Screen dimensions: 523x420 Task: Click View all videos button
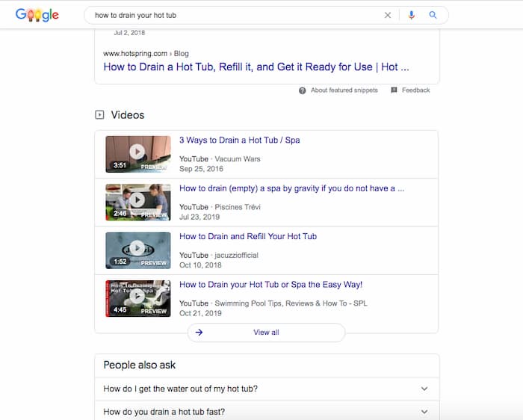[x=266, y=333]
